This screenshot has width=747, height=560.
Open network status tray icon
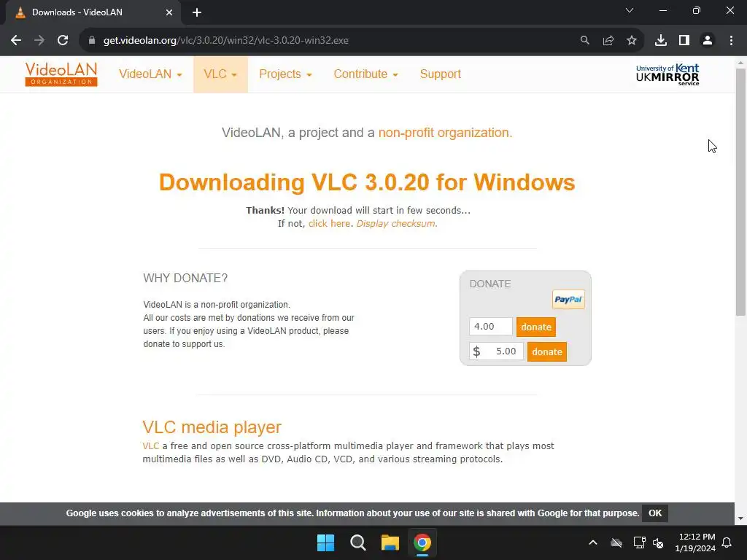(639, 542)
